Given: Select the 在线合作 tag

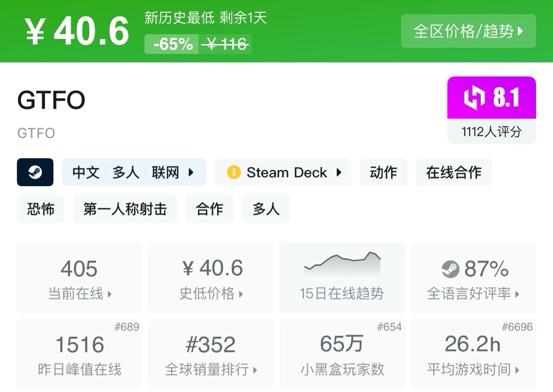Looking at the screenshot, I should 454,172.
